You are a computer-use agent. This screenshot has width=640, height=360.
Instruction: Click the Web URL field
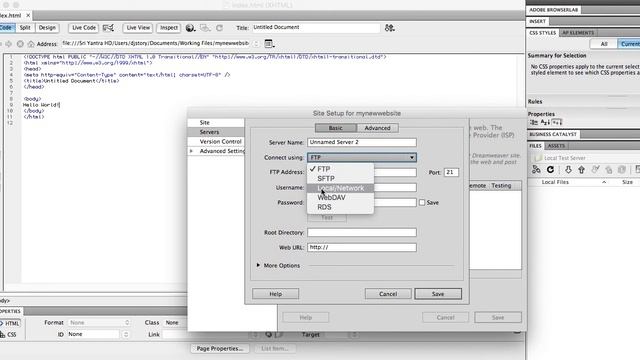(x=362, y=247)
